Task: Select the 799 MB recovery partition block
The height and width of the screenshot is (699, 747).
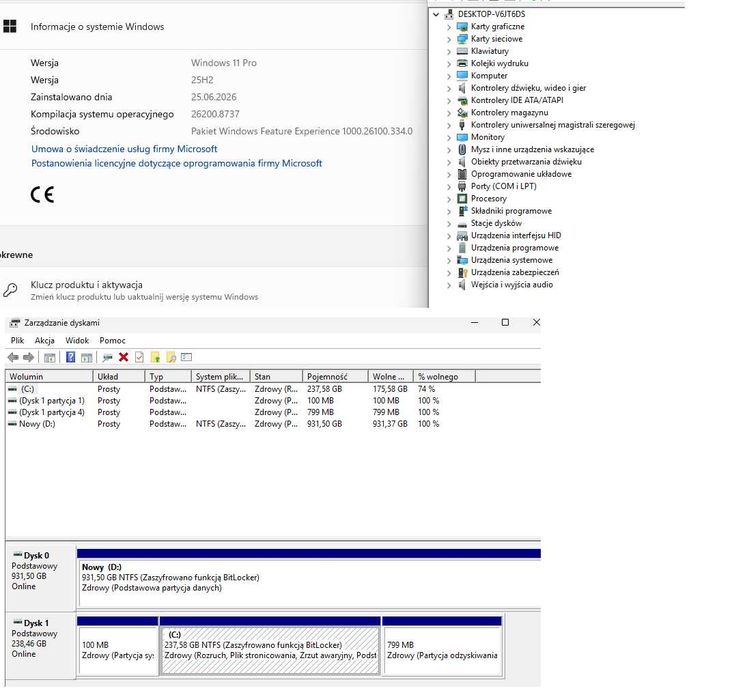Action: coord(443,650)
